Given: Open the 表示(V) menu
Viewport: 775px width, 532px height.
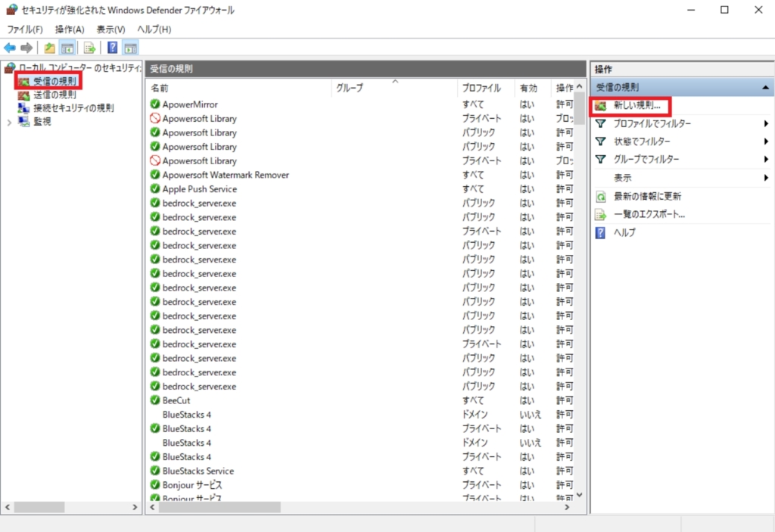Looking at the screenshot, I should [110, 30].
